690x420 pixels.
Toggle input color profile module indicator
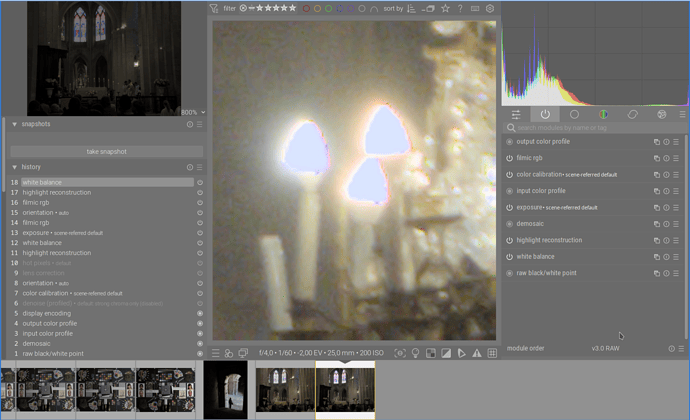tap(509, 191)
